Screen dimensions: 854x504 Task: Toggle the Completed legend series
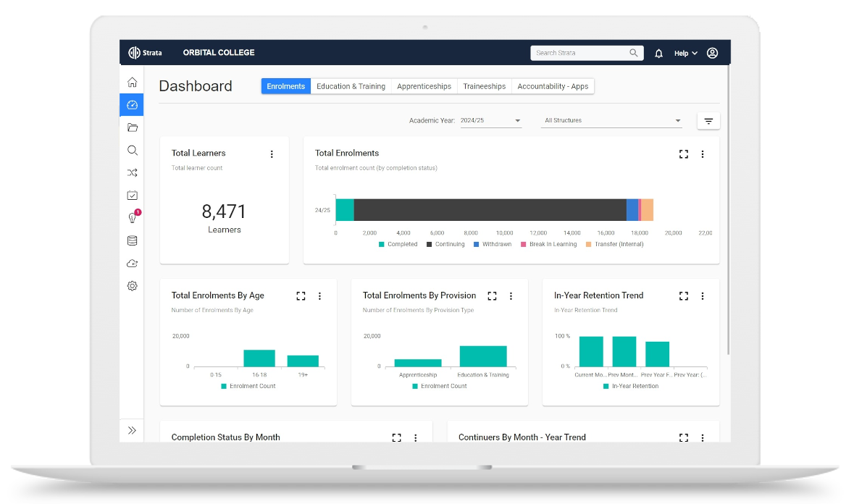pyautogui.click(x=398, y=244)
